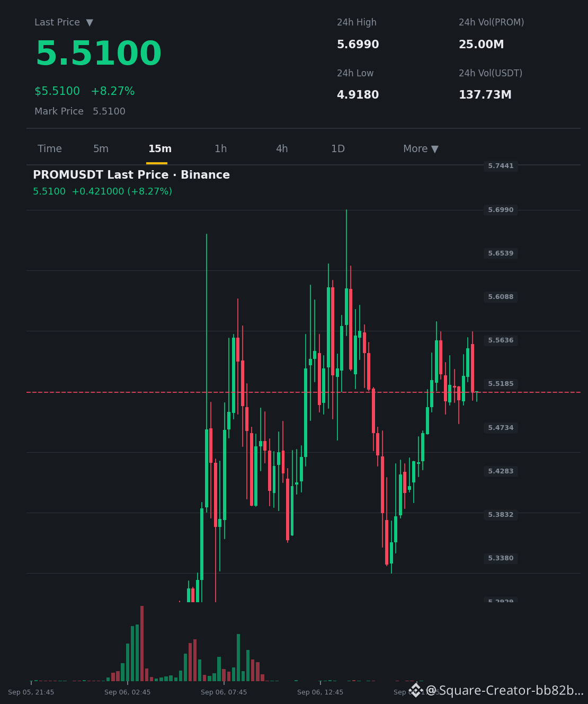Click the PROMUSDT Last Price chart title

click(131, 175)
